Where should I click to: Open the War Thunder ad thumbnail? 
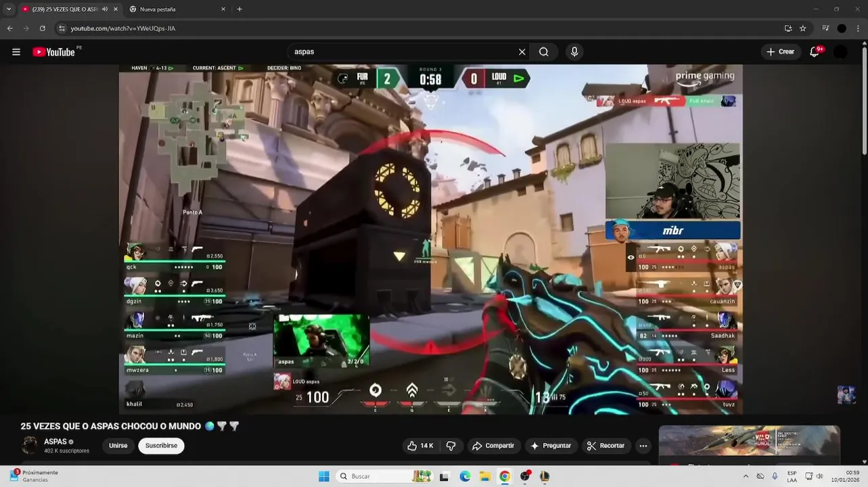(750, 441)
